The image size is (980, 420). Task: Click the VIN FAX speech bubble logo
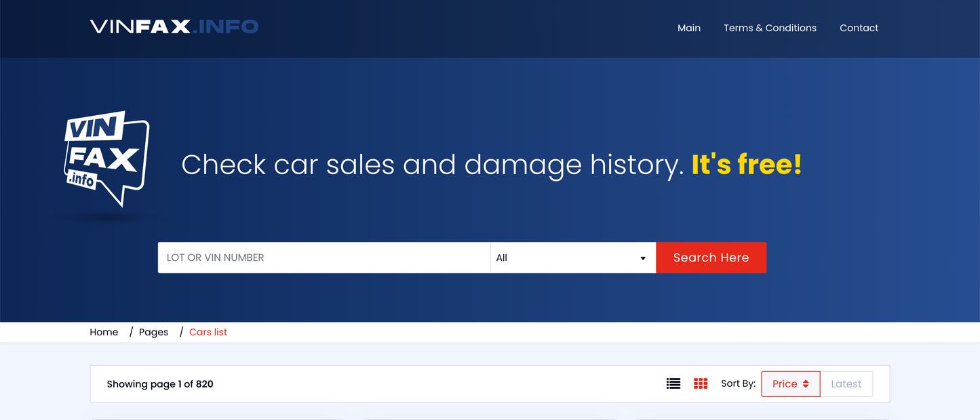(107, 159)
